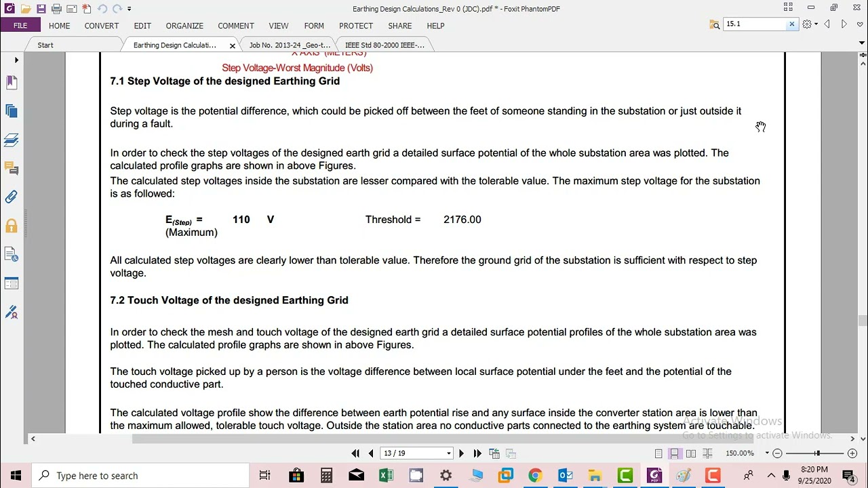Open the Bookmarks panel in sidebar
Viewport: 868px width, 488px height.
(x=12, y=83)
